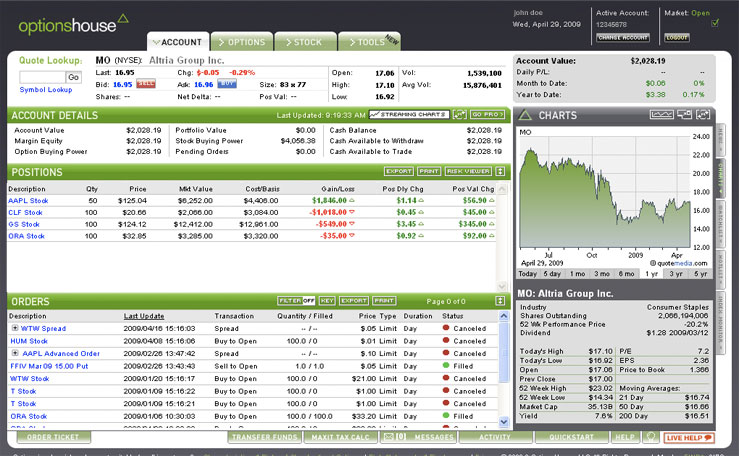Expand the WTW Spread order row
Image resolution: width=739 pixels, height=456 pixels.
[x=15, y=328]
